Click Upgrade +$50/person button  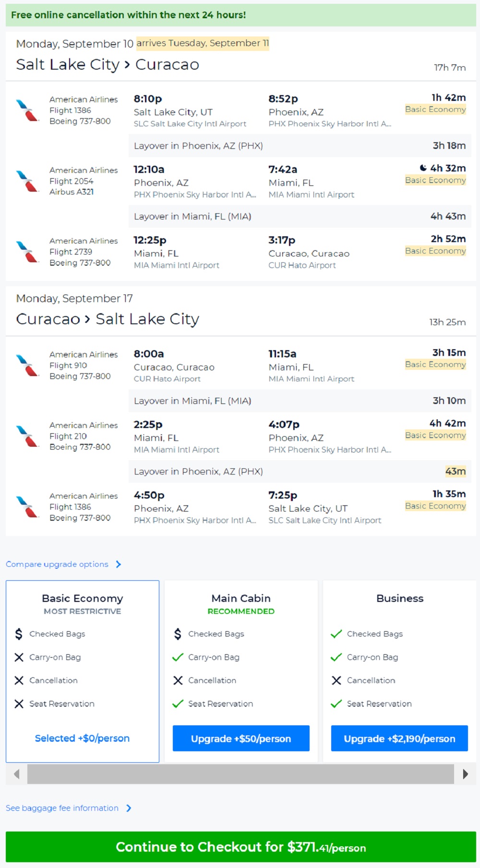[241, 739]
